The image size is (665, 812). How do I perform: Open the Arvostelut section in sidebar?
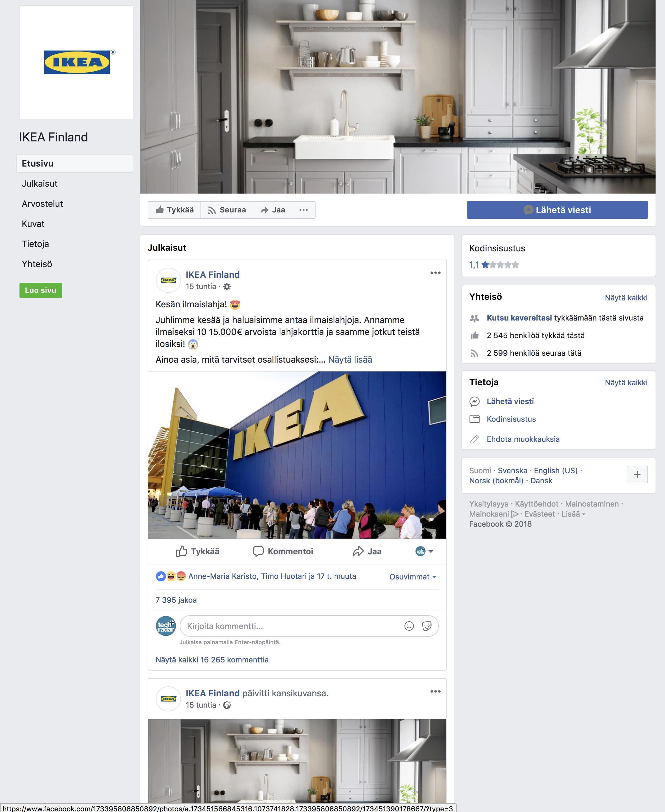coord(42,204)
